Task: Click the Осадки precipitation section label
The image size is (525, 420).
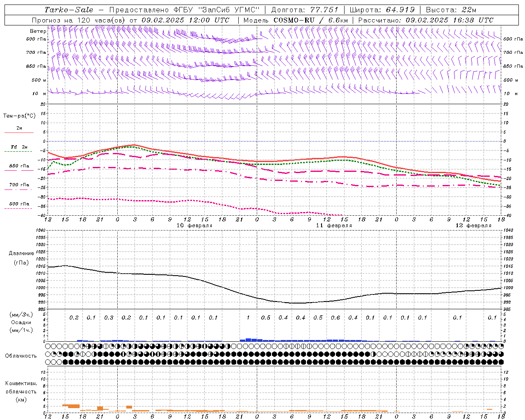Action: pos(21,322)
